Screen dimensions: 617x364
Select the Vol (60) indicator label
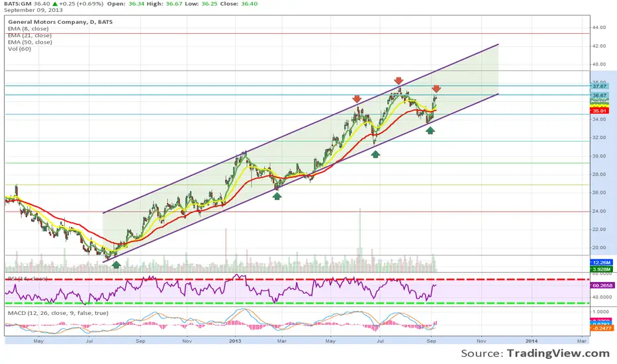pyautogui.click(x=19, y=48)
